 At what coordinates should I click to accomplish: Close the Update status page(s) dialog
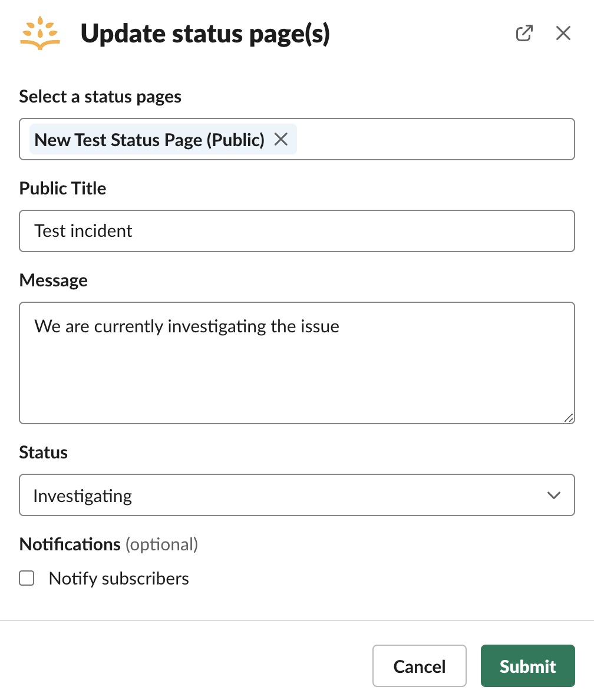click(x=563, y=33)
